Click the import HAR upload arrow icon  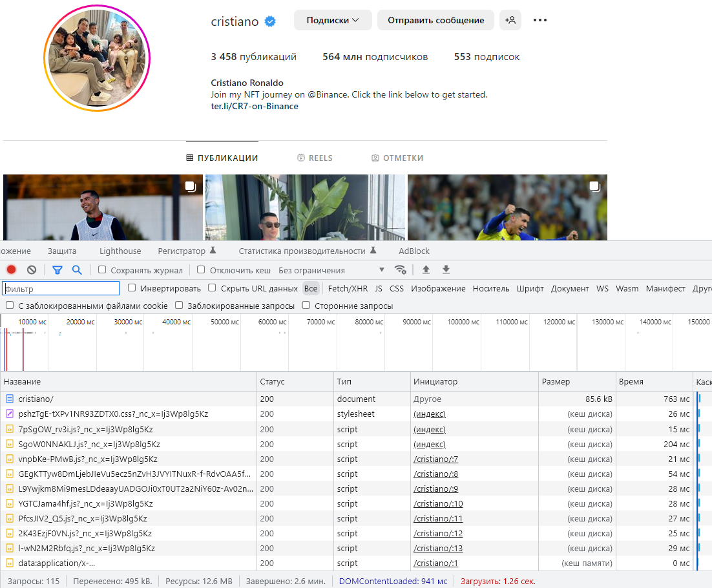(x=426, y=270)
